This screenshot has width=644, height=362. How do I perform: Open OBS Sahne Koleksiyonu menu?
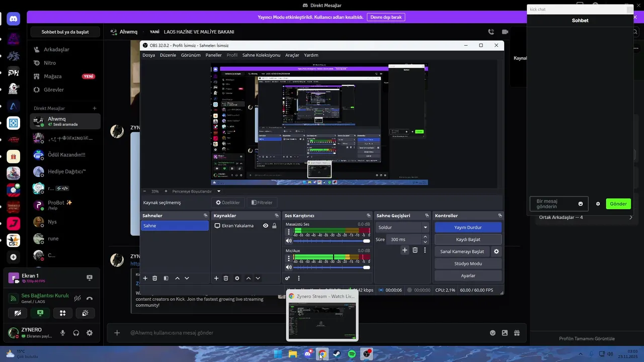coord(261,55)
